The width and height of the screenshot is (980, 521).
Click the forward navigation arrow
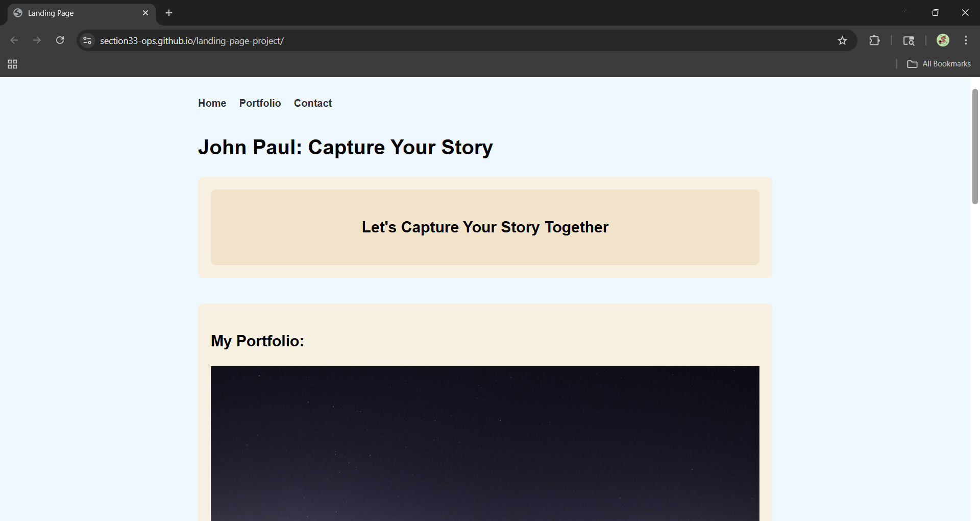coord(37,40)
